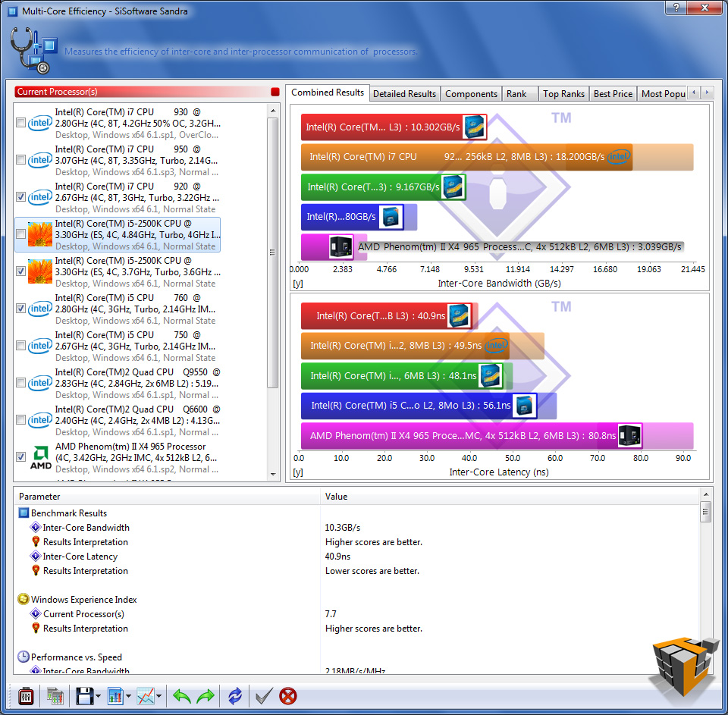Open the Top Ranks tab
Image resolution: width=728 pixels, height=715 pixels.
pos(563,94)
